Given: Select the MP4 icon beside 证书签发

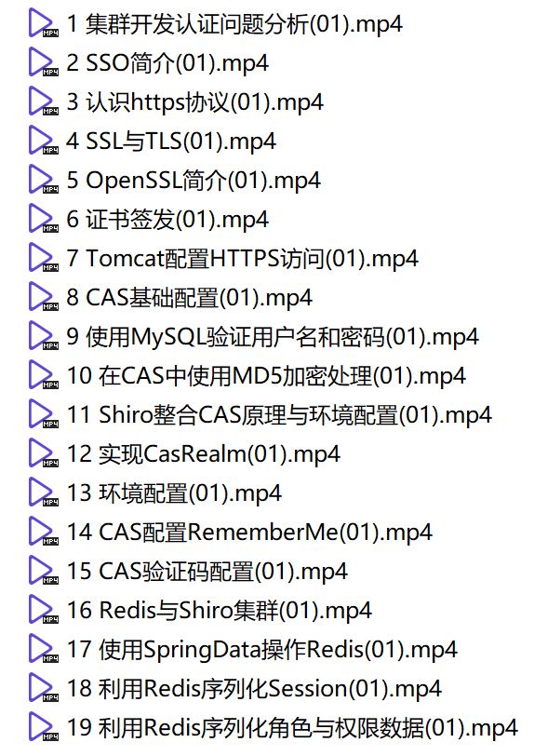Looking at the screenshot, I should click(44, 219).
